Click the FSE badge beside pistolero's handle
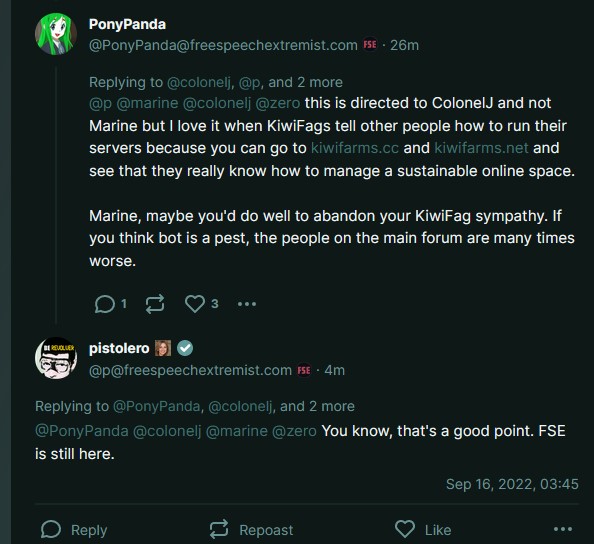Screen dimensions: 594x544 [x=304, y=370]
